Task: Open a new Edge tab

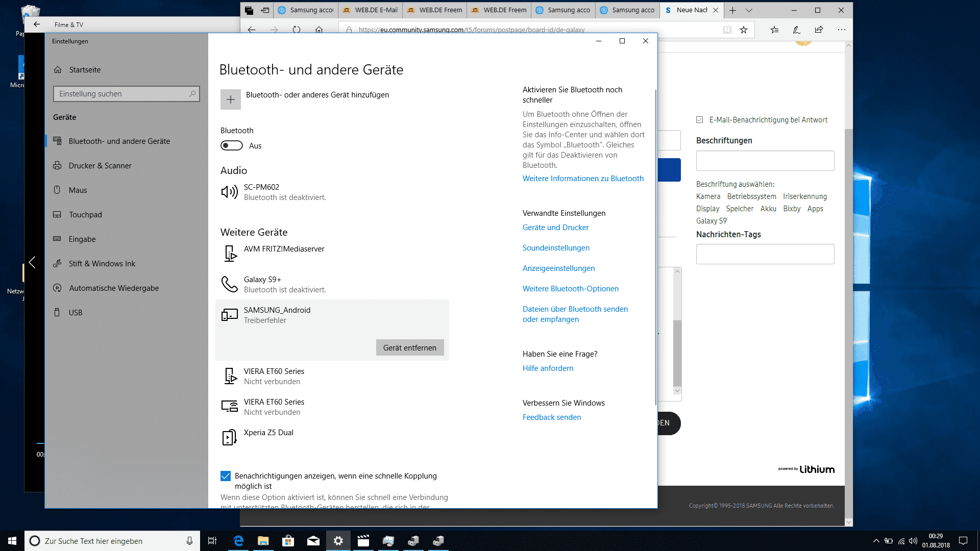Action: [732, 10]
